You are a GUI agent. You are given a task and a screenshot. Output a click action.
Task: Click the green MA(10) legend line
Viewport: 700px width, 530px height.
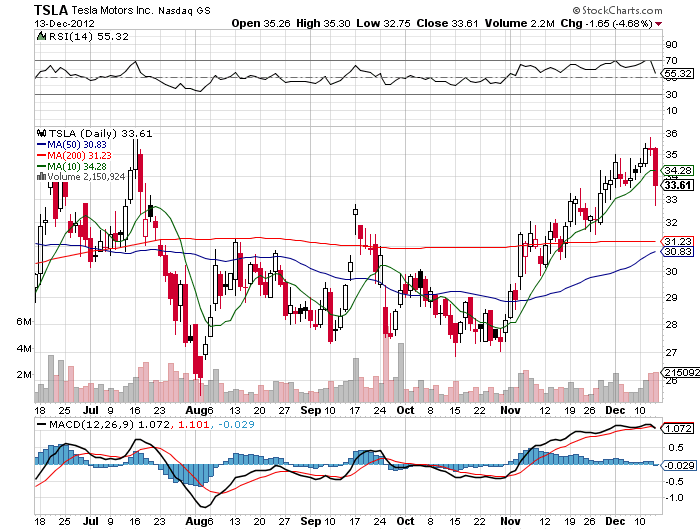tap(42, 167)
